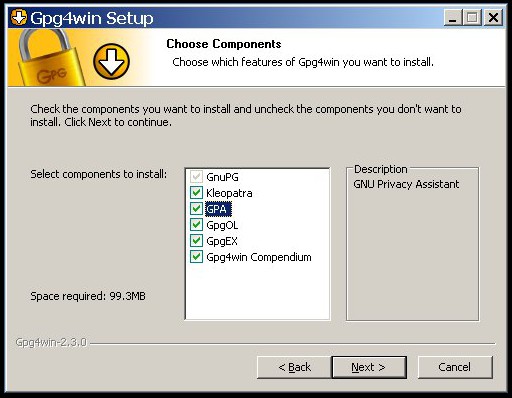Click the 'Choose Components' heading

[x=224, y=44]
